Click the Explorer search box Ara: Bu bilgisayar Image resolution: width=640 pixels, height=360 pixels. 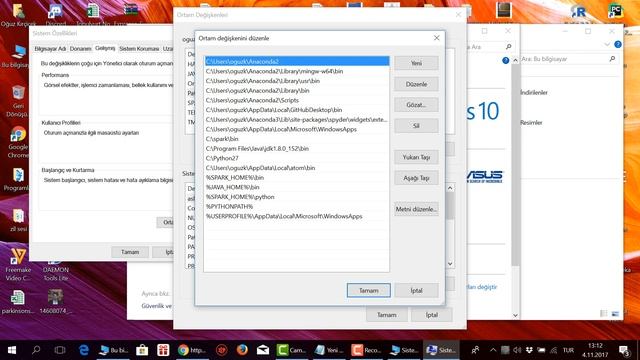coord(568,59)
